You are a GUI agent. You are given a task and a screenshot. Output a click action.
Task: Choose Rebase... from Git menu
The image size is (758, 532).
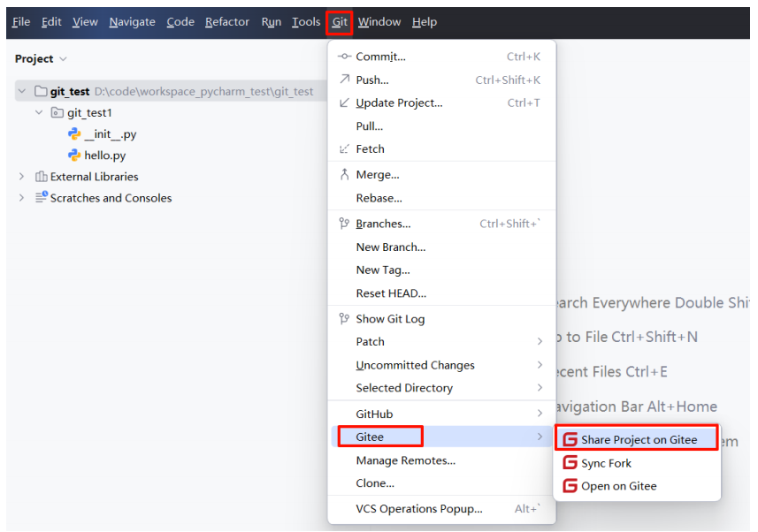(x=441, y=198)
